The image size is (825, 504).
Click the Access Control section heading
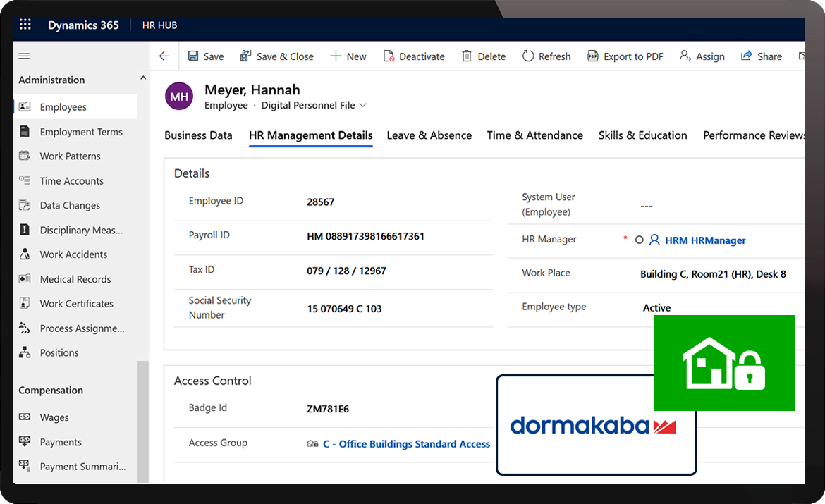[212, 381]
